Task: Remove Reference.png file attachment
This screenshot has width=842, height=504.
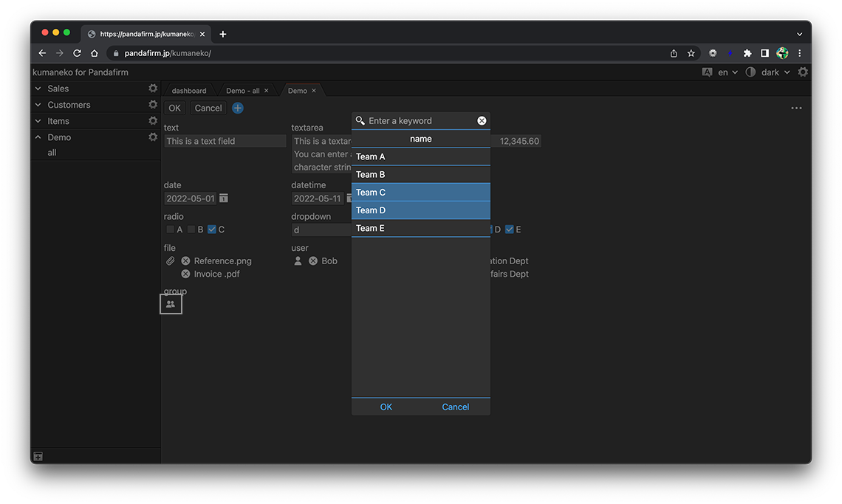Action: point(185,261)
